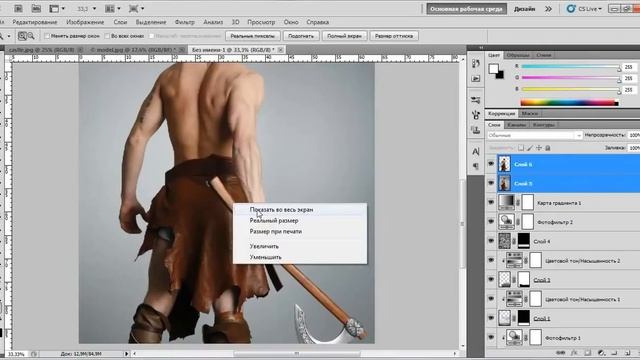
Task: Switch to the Маски panel tab
Action: (530, 113)
